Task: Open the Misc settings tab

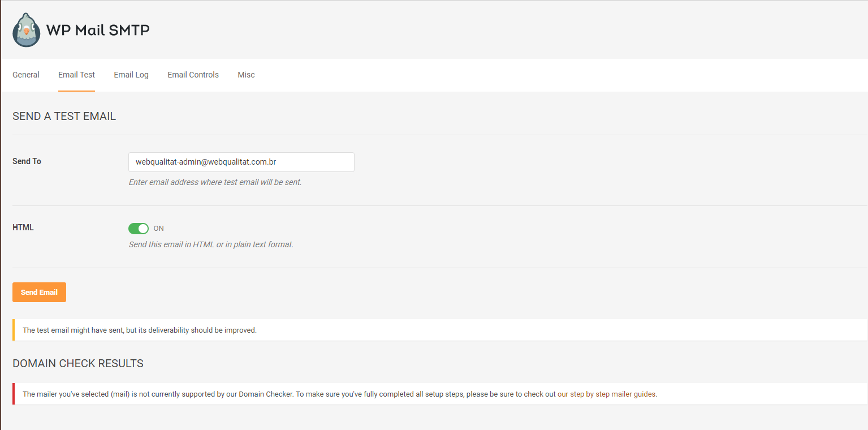Action: coord(246,75)
